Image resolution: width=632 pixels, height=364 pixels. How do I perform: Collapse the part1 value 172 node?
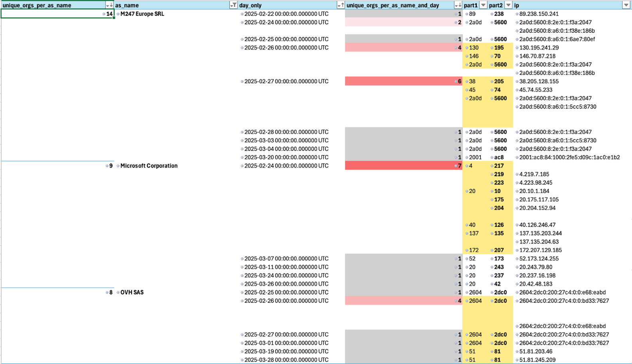click(x=467, y=250)
